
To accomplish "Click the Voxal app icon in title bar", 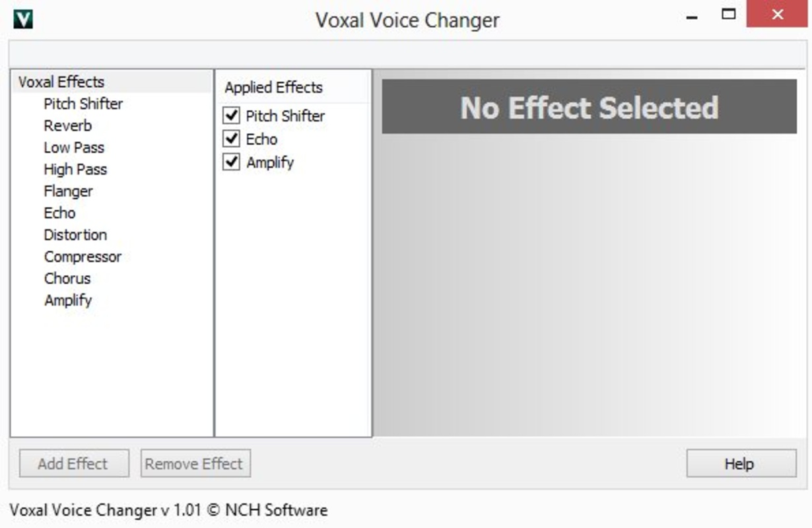I will pos(22,19).
